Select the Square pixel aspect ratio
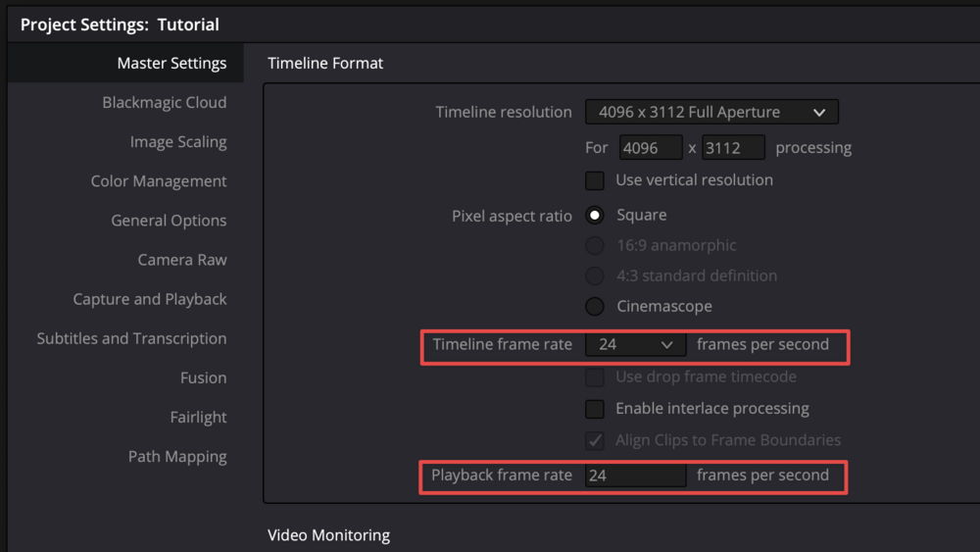The height and width of the screenshot is (552, 980). pos(595,216)
